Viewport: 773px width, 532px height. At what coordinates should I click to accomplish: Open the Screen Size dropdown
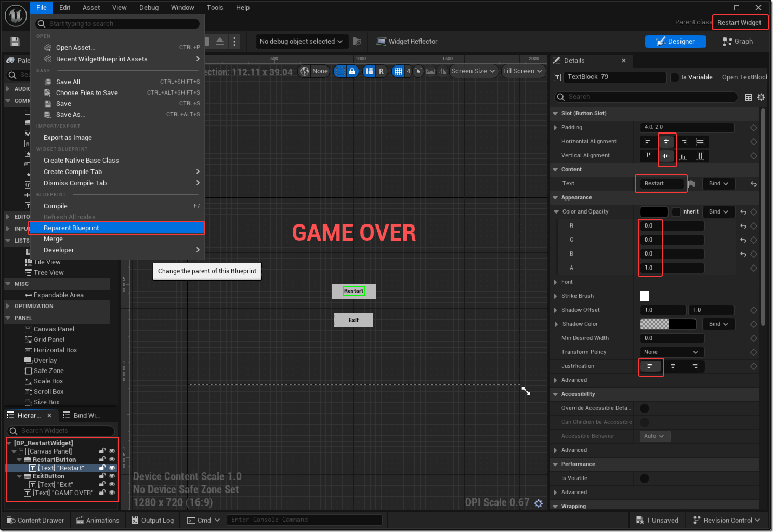pyautogui.click(x=473, y=71)
